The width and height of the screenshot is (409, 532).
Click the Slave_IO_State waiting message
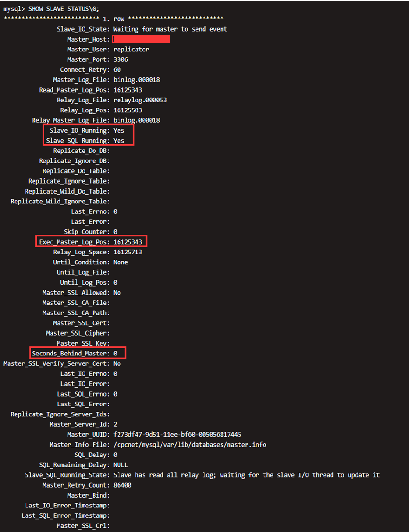[x=170, y=30]
